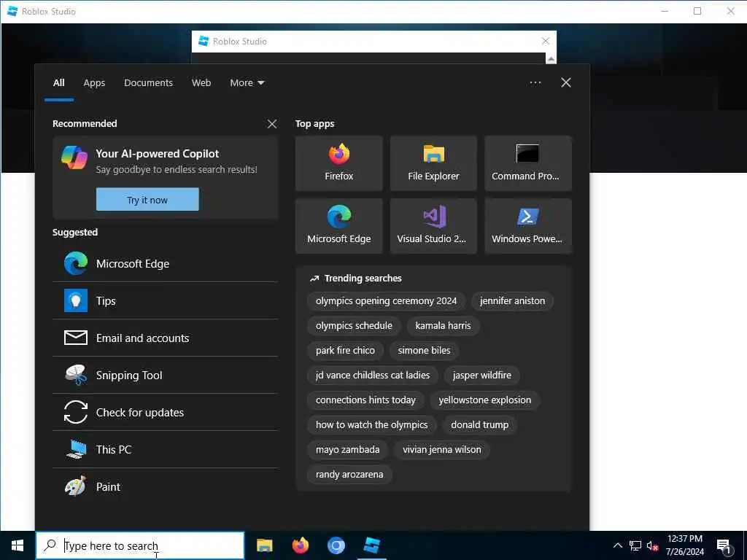Open File Explorer on the taskbar
The image size is (747, 560).
pyautogui.click(x=264, y=545)
